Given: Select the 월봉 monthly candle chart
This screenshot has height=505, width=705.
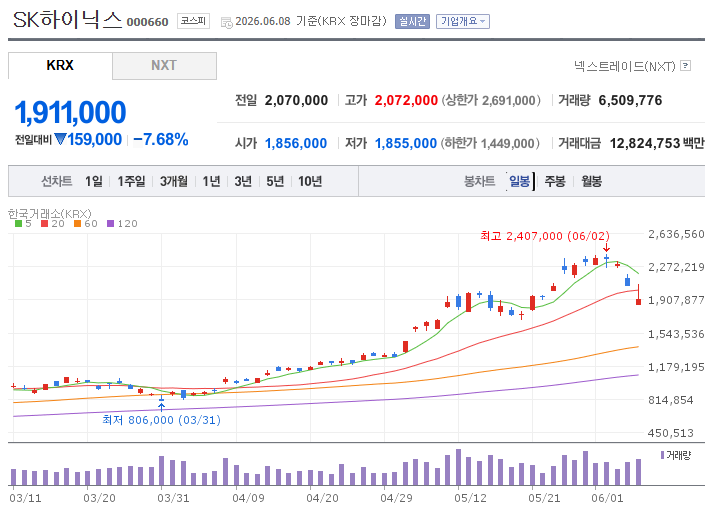Looking at the screenshot, I should tap(591, 181).
